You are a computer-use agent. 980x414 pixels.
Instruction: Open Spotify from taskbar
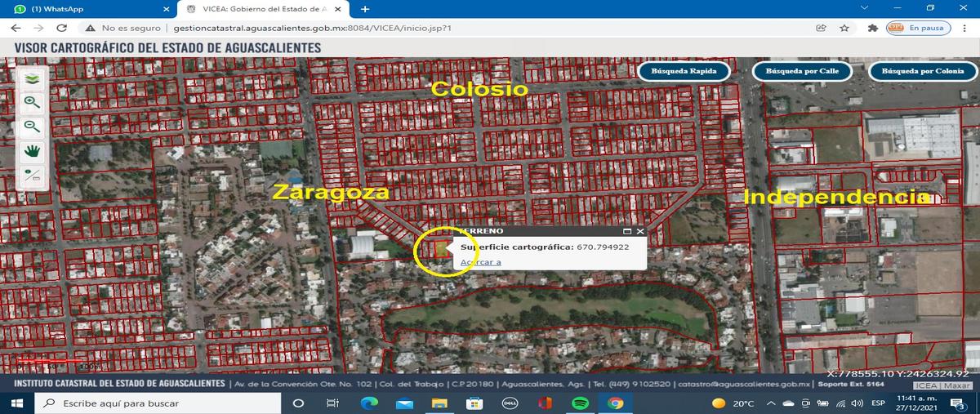(x=580, y=403)
